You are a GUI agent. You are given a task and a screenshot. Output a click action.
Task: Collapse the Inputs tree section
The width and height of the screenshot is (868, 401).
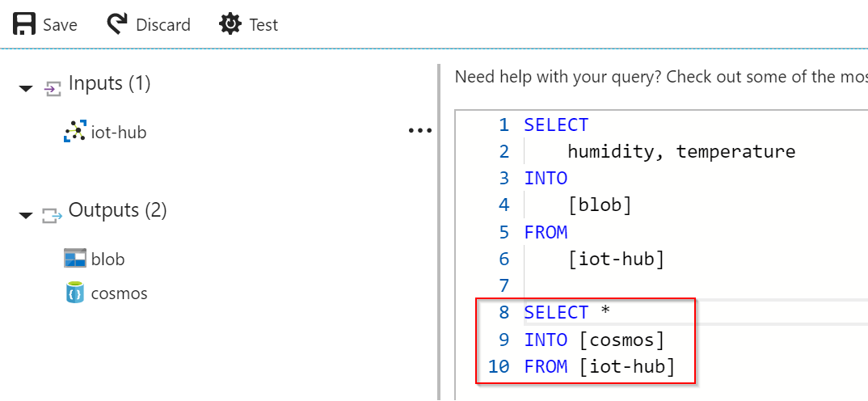click(x=26, y=89)
